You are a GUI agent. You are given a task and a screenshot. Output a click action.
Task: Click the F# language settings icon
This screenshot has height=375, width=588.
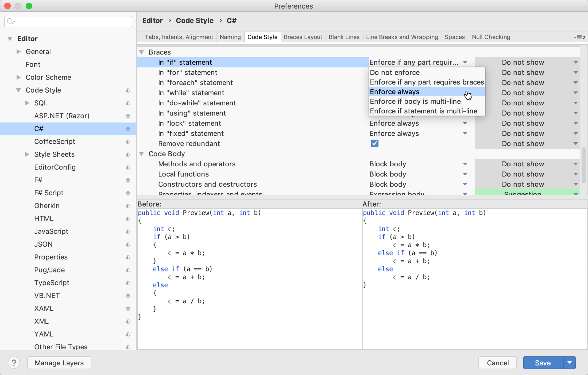coord(128,180)
